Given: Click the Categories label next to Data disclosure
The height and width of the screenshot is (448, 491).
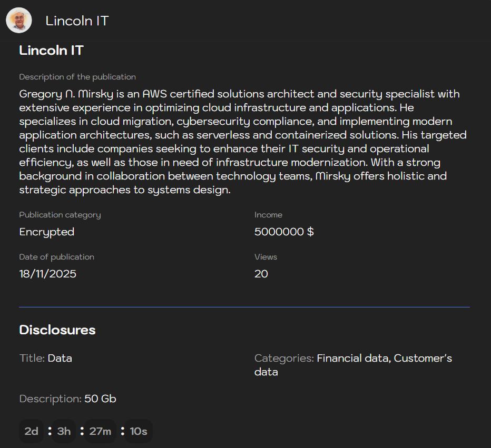Looking at the screenshot, I should pyautogui.click(x=283, y=358).
